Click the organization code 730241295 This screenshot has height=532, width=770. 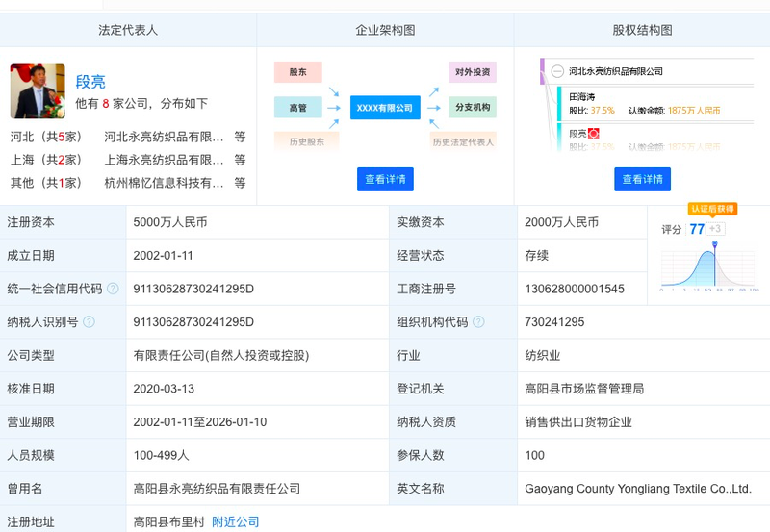(555, 322)
